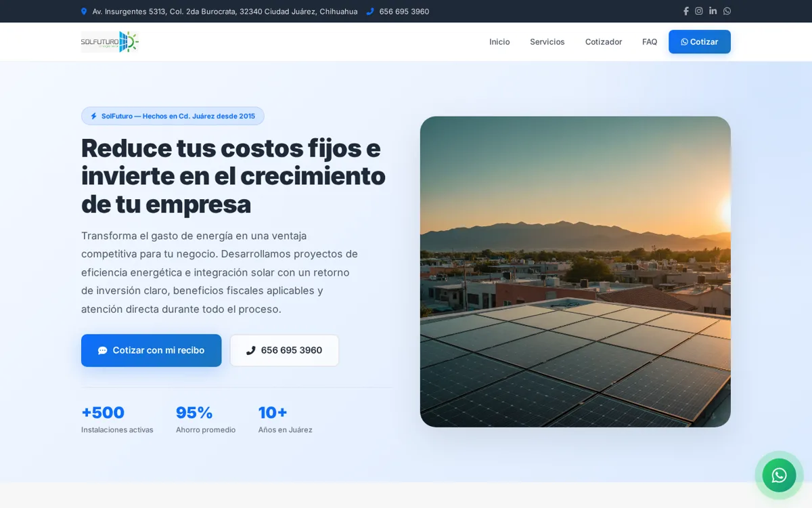
Task: Click the solar panels sunset image
Action: (575, 272)
